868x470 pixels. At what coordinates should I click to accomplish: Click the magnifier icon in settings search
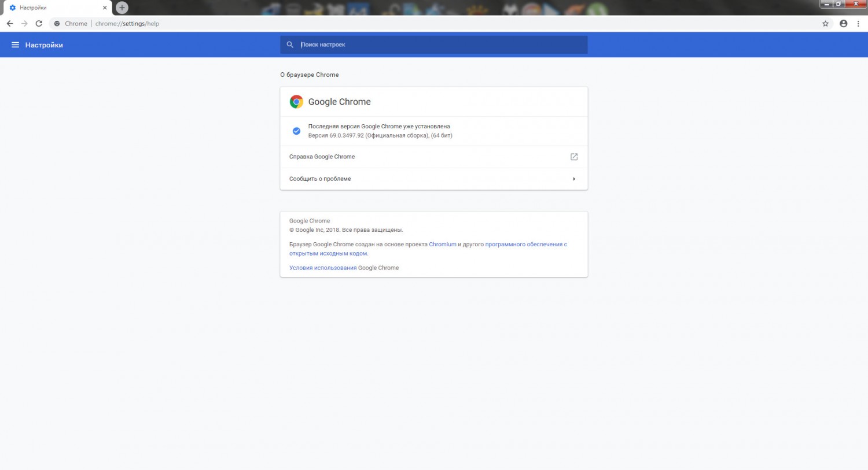290,45
